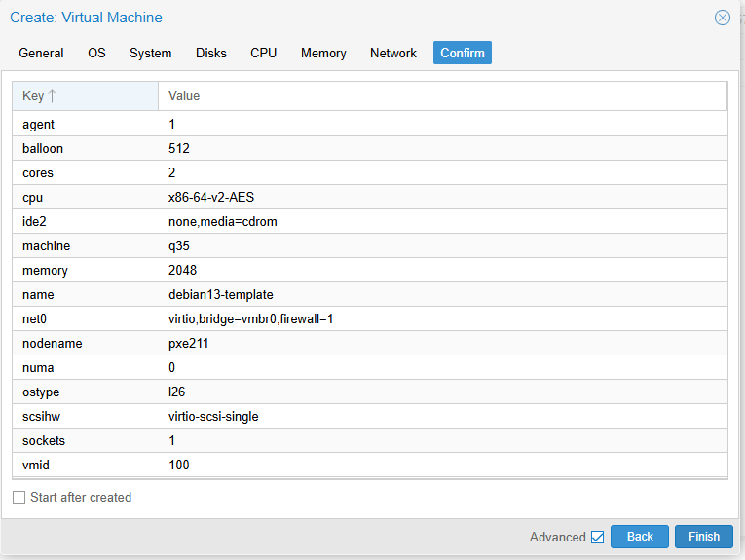Select the net0 row
Screen dimensions: 745x560
[x=370, y=318]
